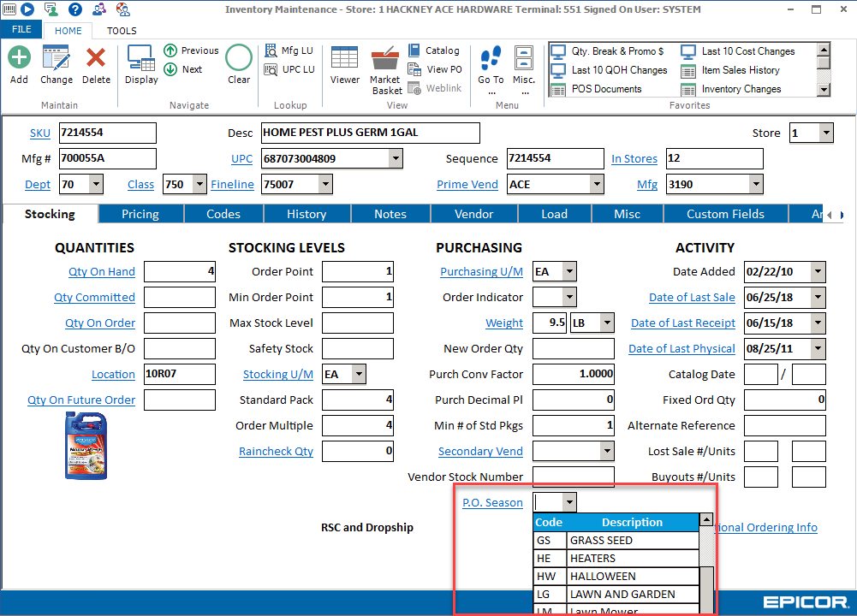Screen dimensions: 857x616
Task: Open Mfg LU lookup
Action: click(x=289, y=50)
